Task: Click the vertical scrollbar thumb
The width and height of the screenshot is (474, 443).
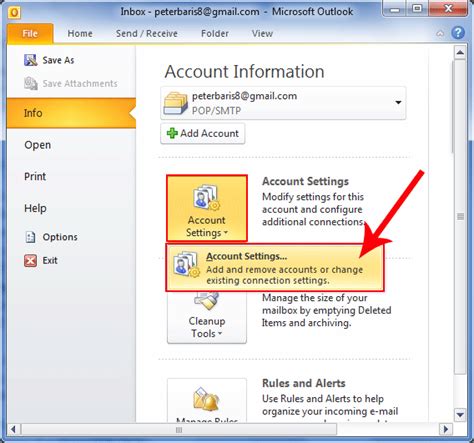Action: (x=460, y=217)
